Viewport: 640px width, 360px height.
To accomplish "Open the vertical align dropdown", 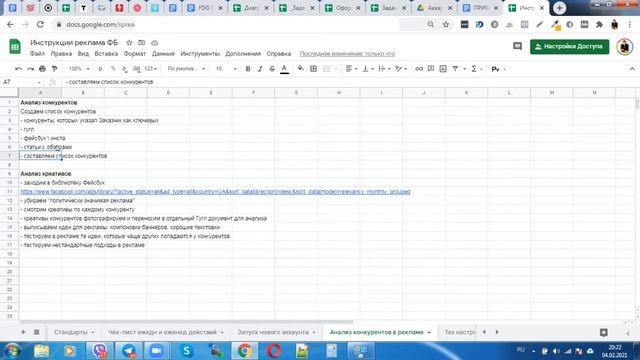I will pos(368,69).
